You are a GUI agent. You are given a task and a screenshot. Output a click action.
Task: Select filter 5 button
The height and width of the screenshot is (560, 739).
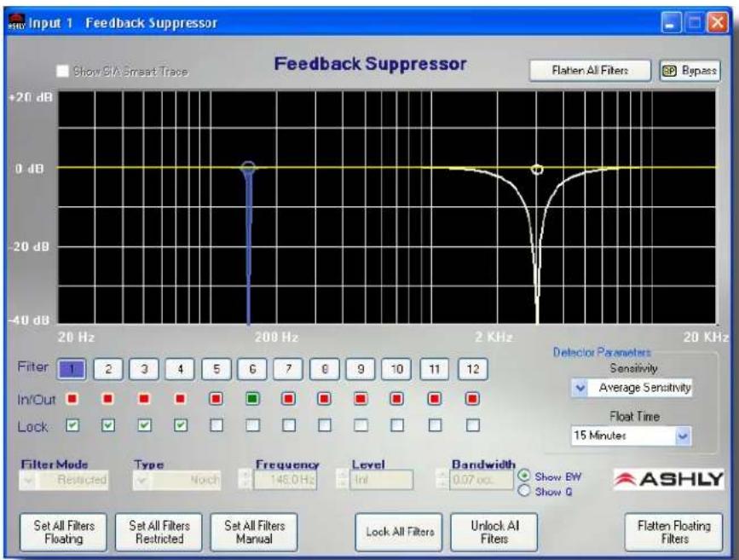pyautogui.click(x=217, y=368)
